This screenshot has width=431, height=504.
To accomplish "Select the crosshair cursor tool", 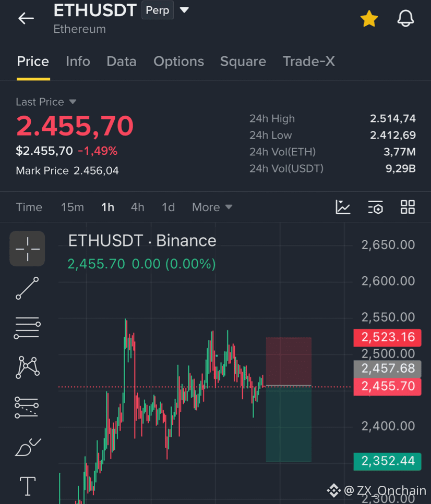I will (x=27, y=249).
